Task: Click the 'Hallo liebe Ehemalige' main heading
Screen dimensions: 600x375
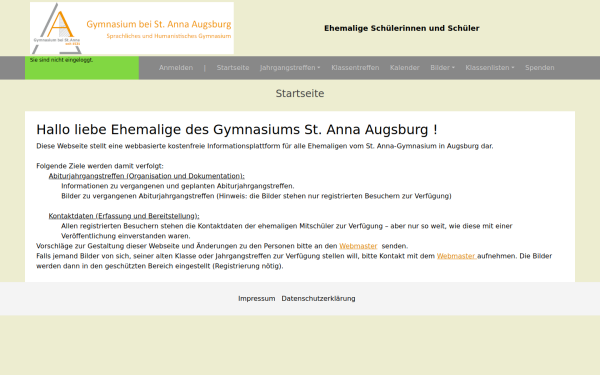Action: (x=237, y=130)
